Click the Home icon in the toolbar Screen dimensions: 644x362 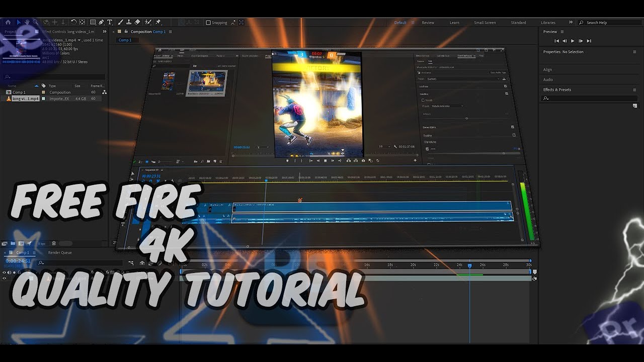click(8, 22)
